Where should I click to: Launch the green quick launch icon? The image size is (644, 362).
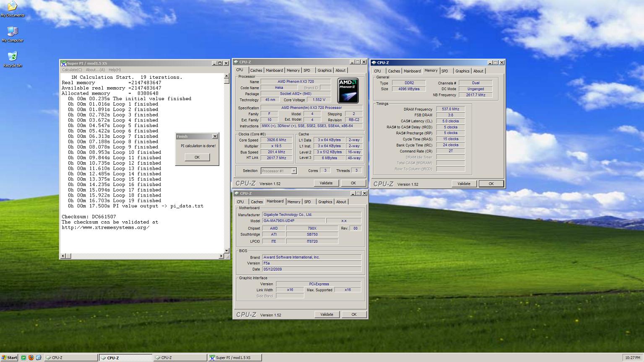pyautogui.click(x=23, y=357)
